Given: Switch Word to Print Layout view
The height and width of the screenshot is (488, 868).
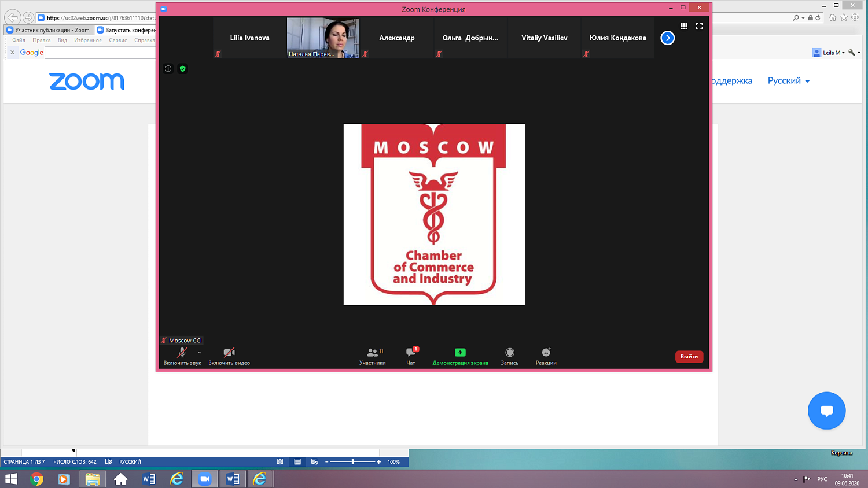Looking at the screenshot, I should [297, 462].
